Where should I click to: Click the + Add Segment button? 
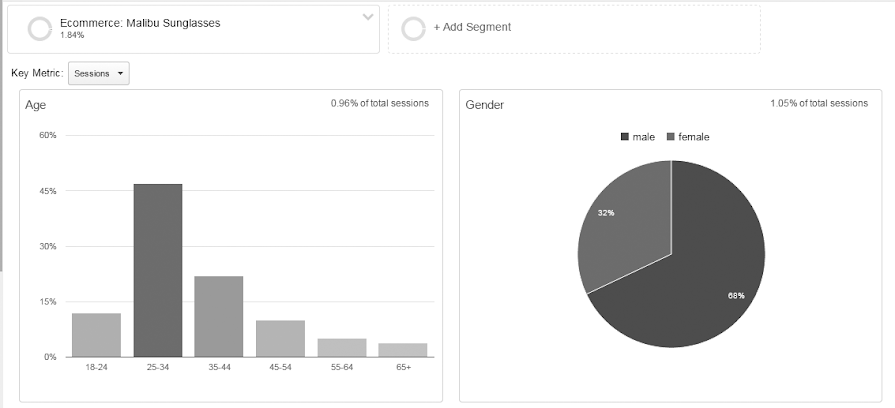pos(472,27)
